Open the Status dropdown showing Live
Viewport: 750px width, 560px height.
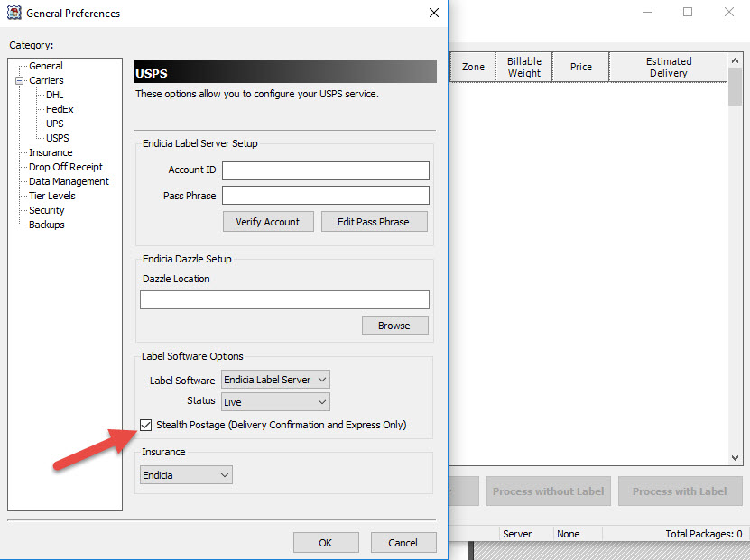click(x=275, y=402)
